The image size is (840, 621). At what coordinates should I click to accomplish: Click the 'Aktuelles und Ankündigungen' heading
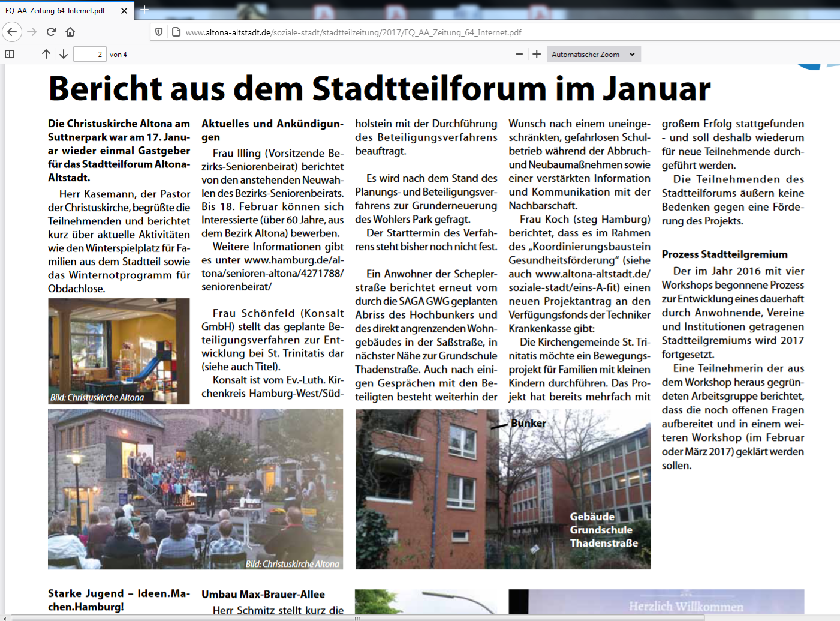[273, 130]
